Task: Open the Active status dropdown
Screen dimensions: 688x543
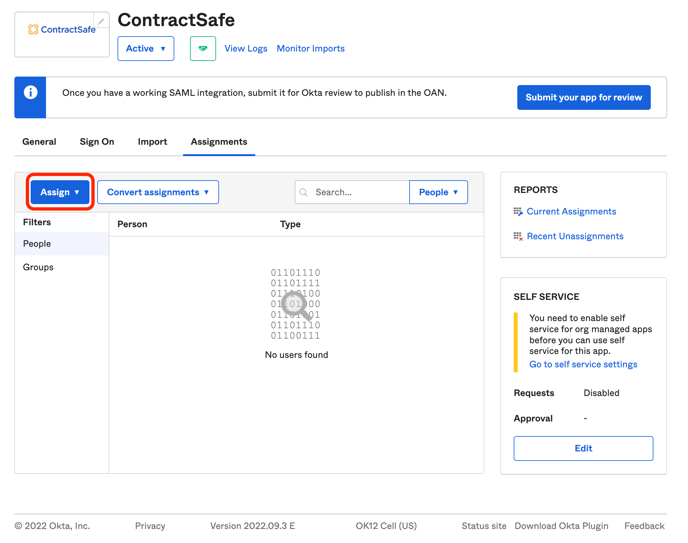Action: point(146,48)
